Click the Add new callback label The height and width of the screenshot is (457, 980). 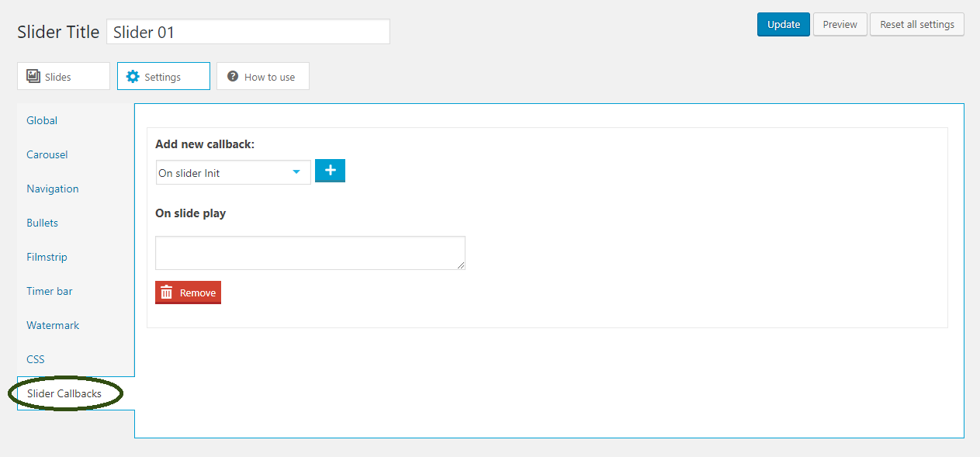coord(205,144)
